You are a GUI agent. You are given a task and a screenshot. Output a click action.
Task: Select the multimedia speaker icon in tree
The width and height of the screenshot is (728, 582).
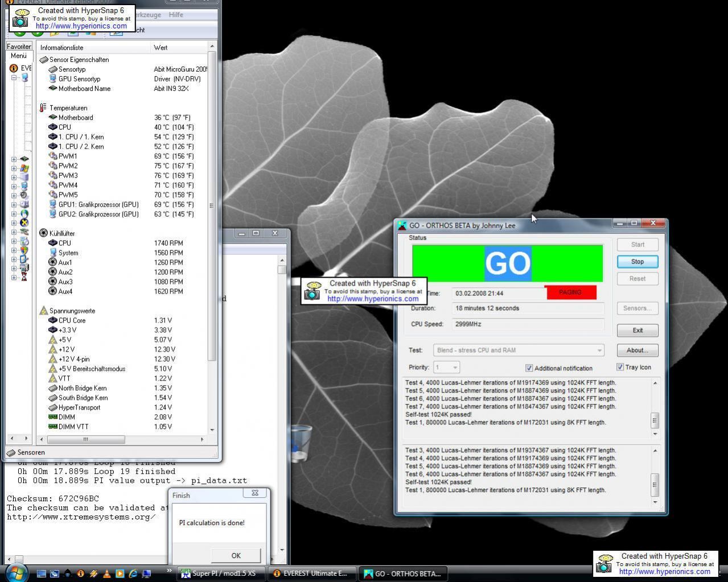pos(24,195)
